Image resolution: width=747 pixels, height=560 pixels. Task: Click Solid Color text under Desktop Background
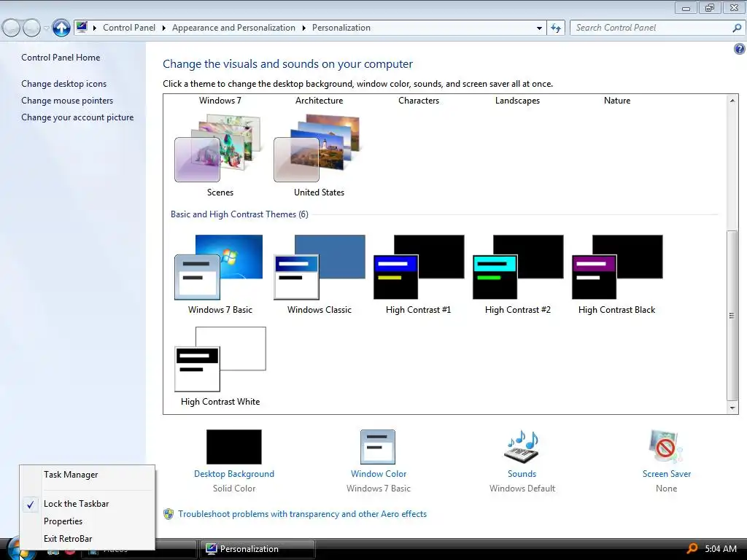coord(234,488)
